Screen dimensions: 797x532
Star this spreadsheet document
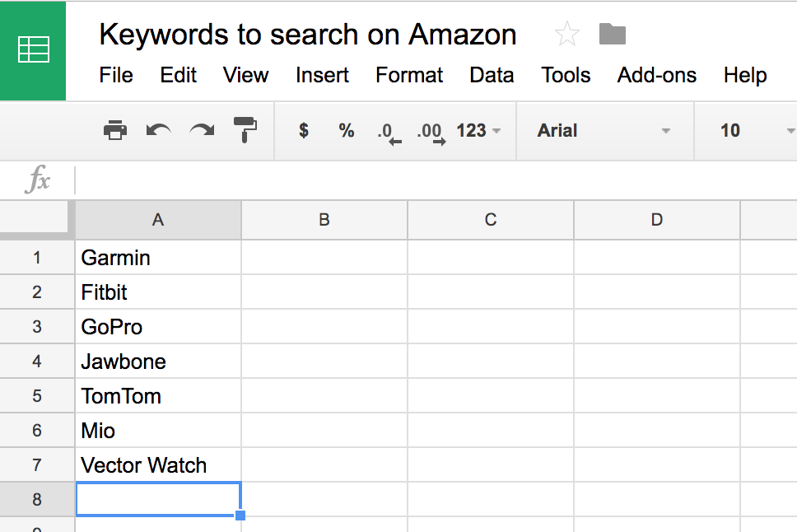pyautogui.click(x=566, y=34)
